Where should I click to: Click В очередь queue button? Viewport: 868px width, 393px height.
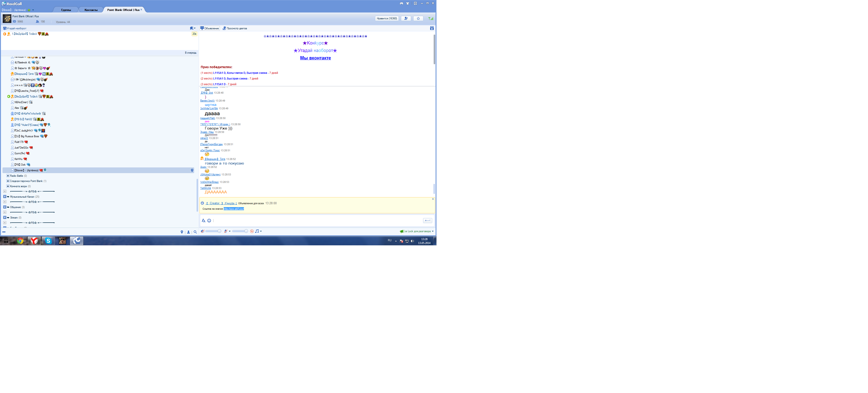(191, 53)
